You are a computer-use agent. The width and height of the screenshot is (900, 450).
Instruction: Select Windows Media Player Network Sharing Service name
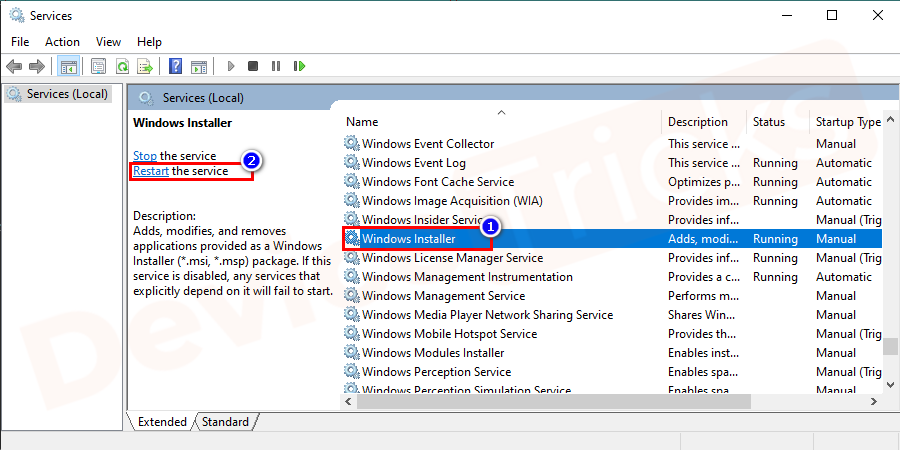(x=487, y=315)
